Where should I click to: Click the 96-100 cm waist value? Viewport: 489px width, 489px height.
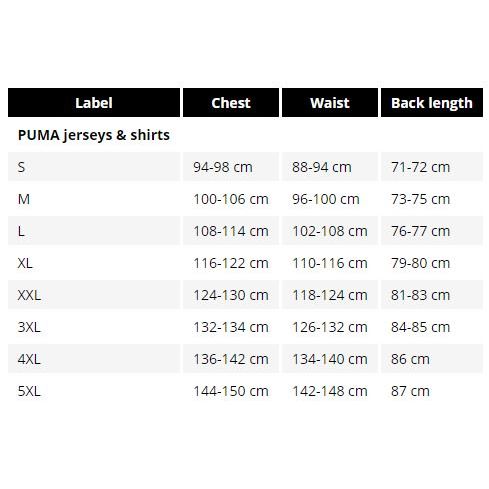(326, 199)
